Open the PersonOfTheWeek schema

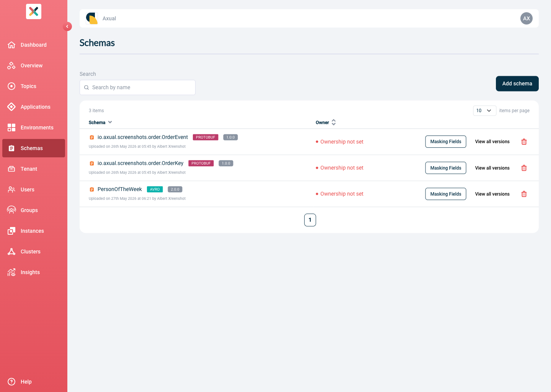point(120,189)
